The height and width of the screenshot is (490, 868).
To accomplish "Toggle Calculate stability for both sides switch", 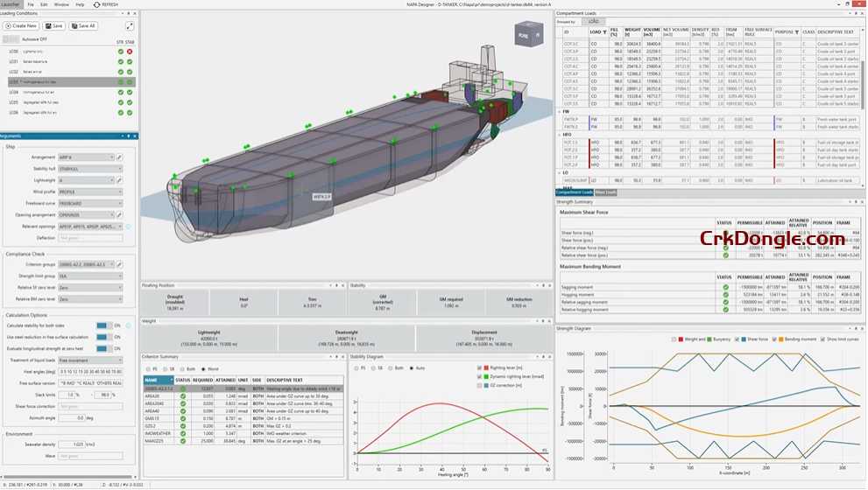I will pos(103,325).
